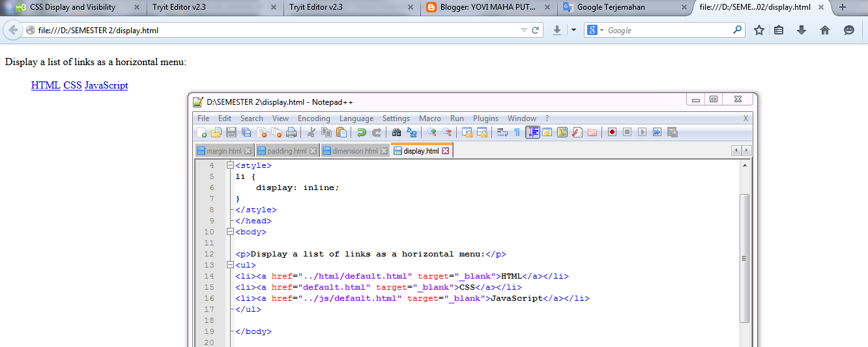Open the dropdown arrow next to download icon
Image resolution: width=868 pixels, height=347 pixels.
click(573, 30)
